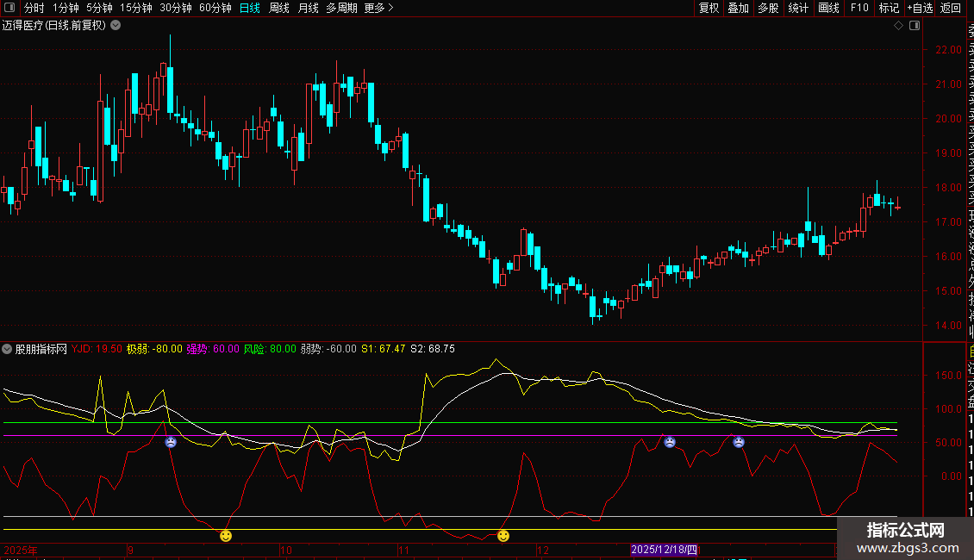Click the diamond icon above the price axis
Image resolution: width=974 pixels, height=560 pixels.
coord(899,26)
